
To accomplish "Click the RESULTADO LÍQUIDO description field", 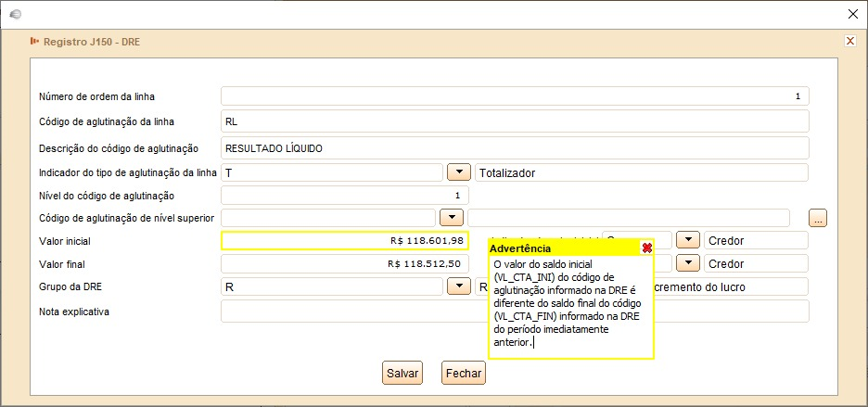I will [515, 147].
